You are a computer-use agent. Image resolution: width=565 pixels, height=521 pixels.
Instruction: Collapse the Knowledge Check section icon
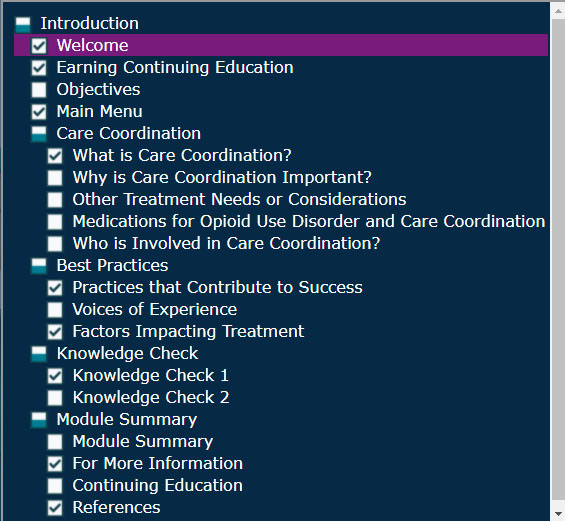pyautogui.click(x=39, y=354)
